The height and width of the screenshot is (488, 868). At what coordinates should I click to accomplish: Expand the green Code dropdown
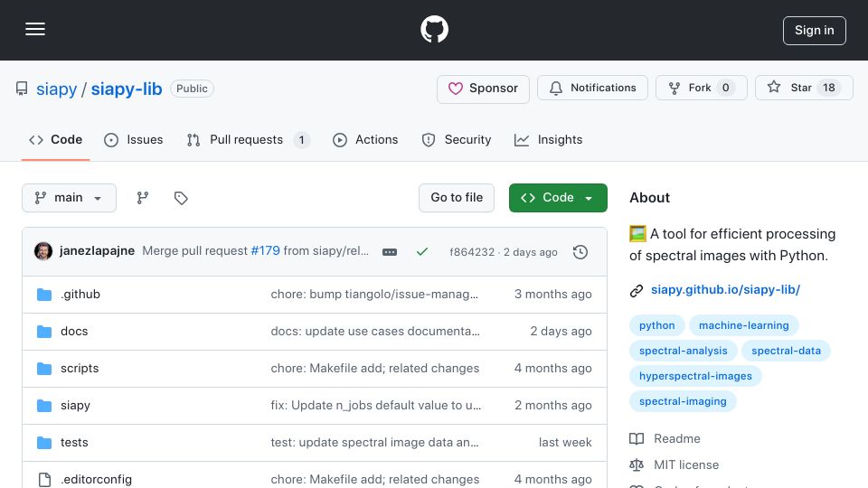point(558,198)
